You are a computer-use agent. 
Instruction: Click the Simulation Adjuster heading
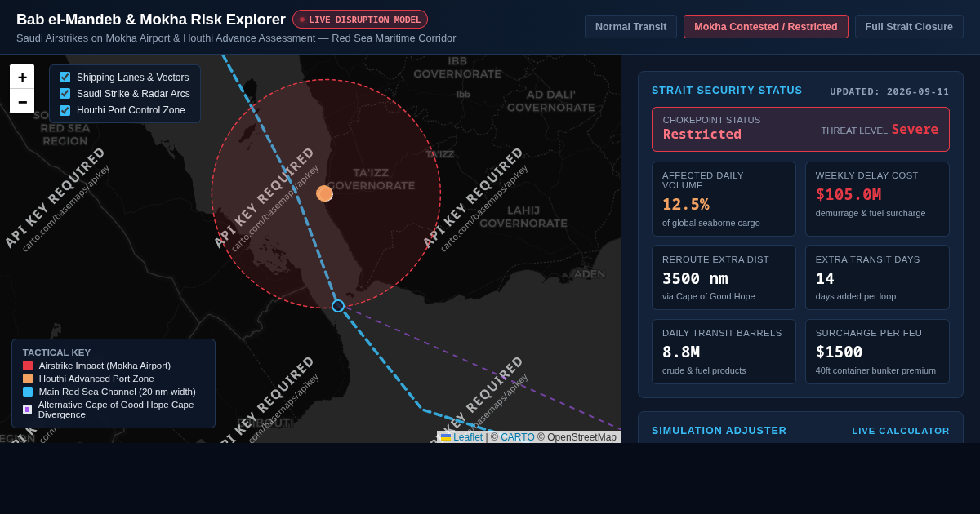(719, 430)
